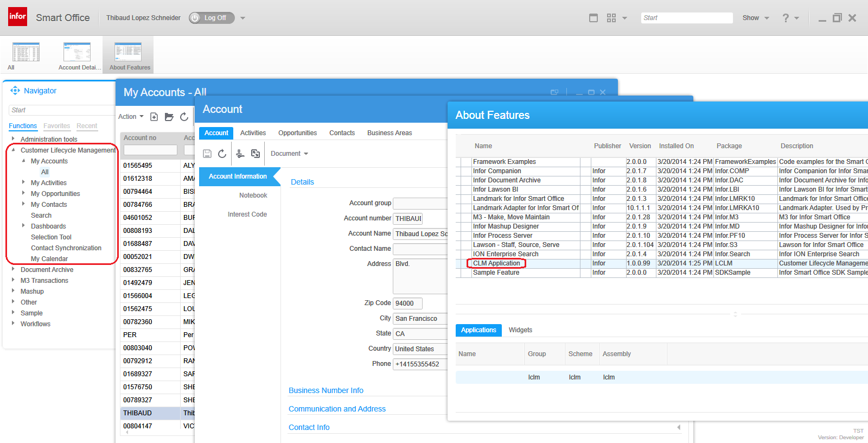The width and height of the screenshot is (868, 443).
Task: Select the CLM Application row
Action: tap(496, 263)
